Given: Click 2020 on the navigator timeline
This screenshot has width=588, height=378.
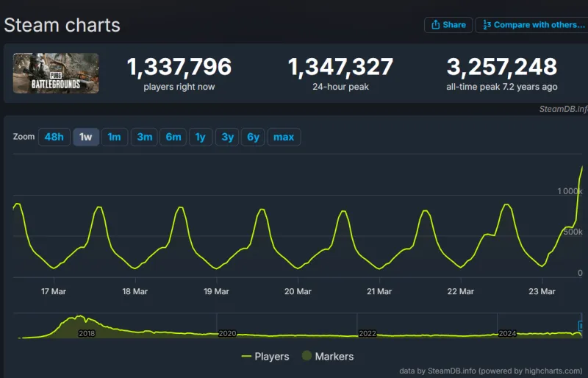Looking at the screenshot, I should (x=227, y=333).
